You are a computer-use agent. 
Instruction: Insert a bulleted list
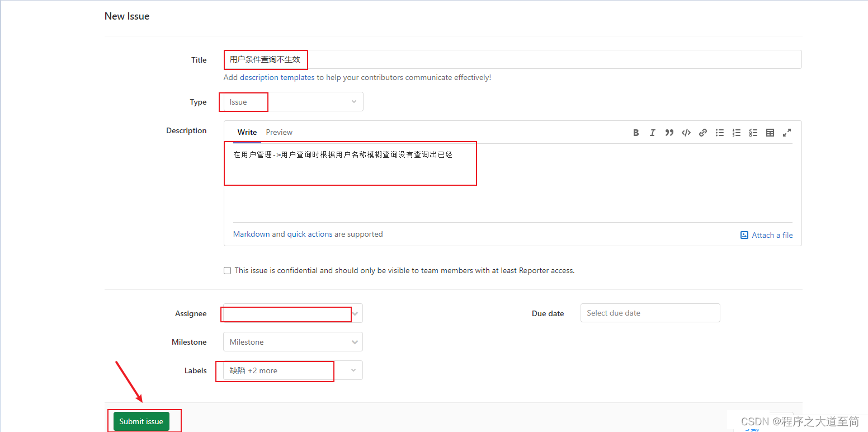[x=719, y=132]
